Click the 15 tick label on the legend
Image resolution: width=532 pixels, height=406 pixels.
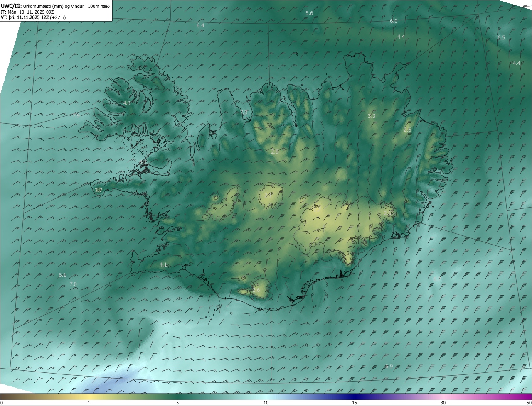click(355, 403)
